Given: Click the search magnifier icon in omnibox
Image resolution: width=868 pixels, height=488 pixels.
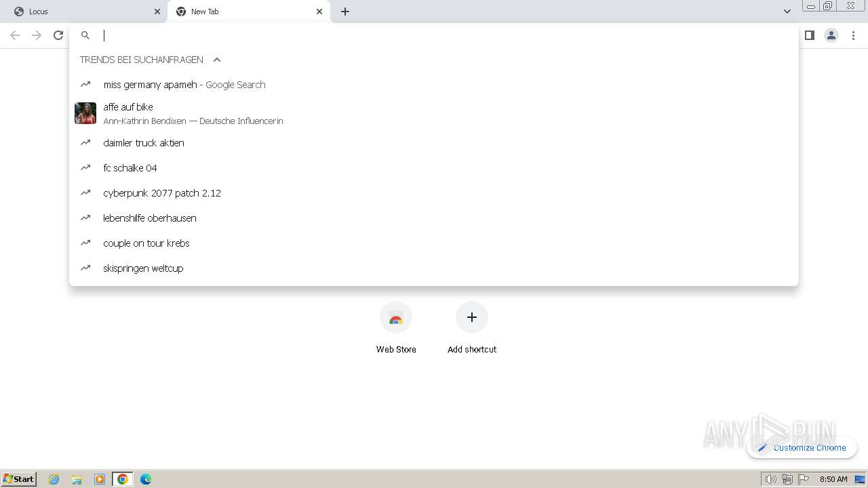Looking at the screenshot, I should click(85, 35).
